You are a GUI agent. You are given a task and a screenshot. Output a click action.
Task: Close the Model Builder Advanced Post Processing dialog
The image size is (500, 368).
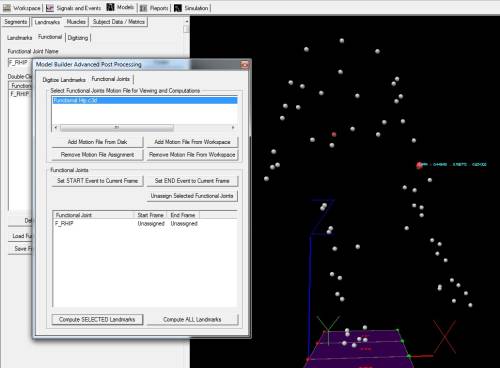(245, 65)
